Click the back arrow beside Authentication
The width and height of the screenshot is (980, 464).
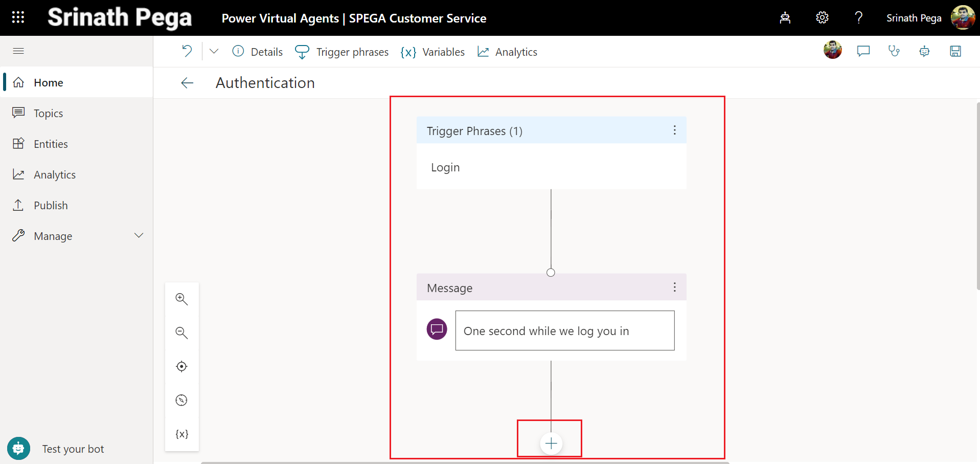coord(187,83)
